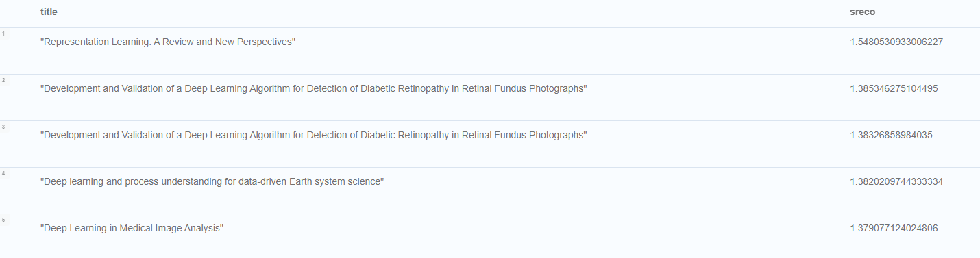
Task: Click the "sreco" column header
Action: [862, 12]
